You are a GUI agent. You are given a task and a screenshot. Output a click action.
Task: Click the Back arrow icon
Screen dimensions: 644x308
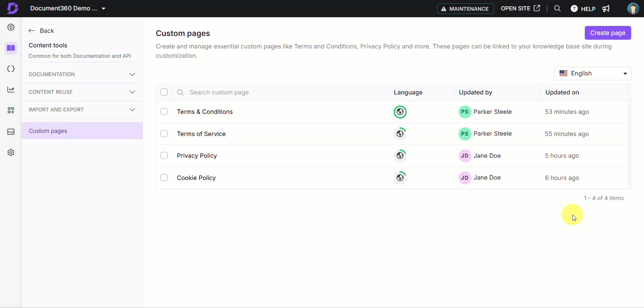[32, 31]
